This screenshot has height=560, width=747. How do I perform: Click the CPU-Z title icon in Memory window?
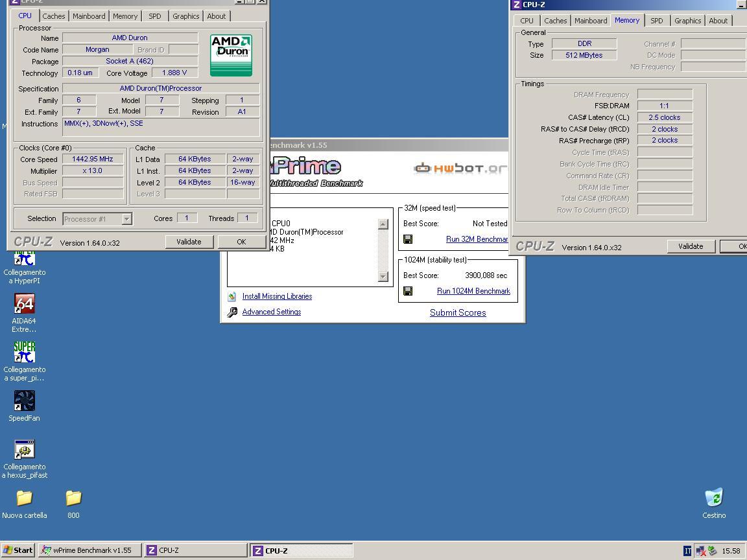click(516, 5)
